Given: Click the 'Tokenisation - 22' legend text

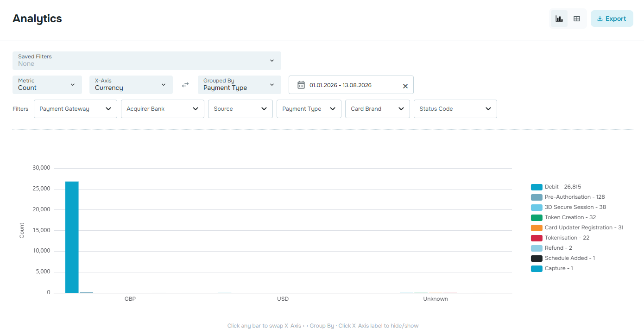Looking at the screenshot, I should (x=567, y=238).
